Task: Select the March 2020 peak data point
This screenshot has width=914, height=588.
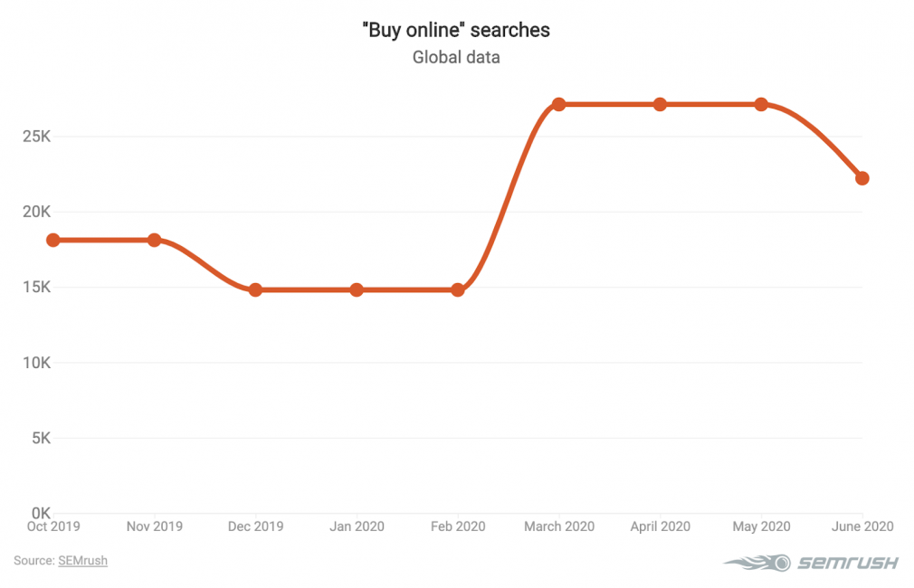Action: [x=559, y=105]
